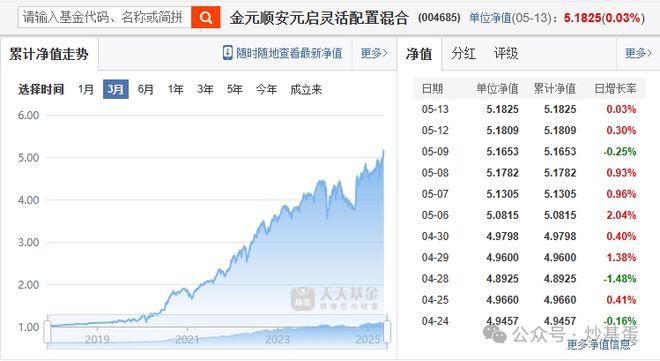660x361 pixels.
Task: Select the 1月 time range
Action: [x=86, y=89]
